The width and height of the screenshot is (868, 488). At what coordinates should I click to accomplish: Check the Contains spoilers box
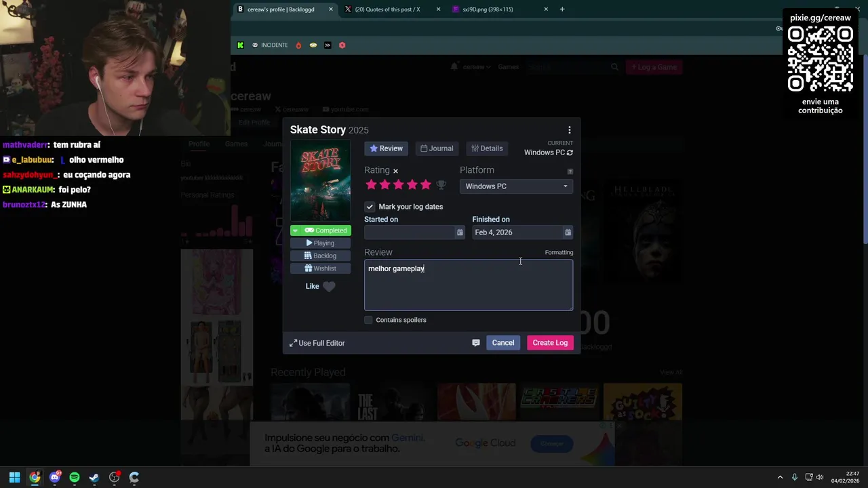point(369,320)
